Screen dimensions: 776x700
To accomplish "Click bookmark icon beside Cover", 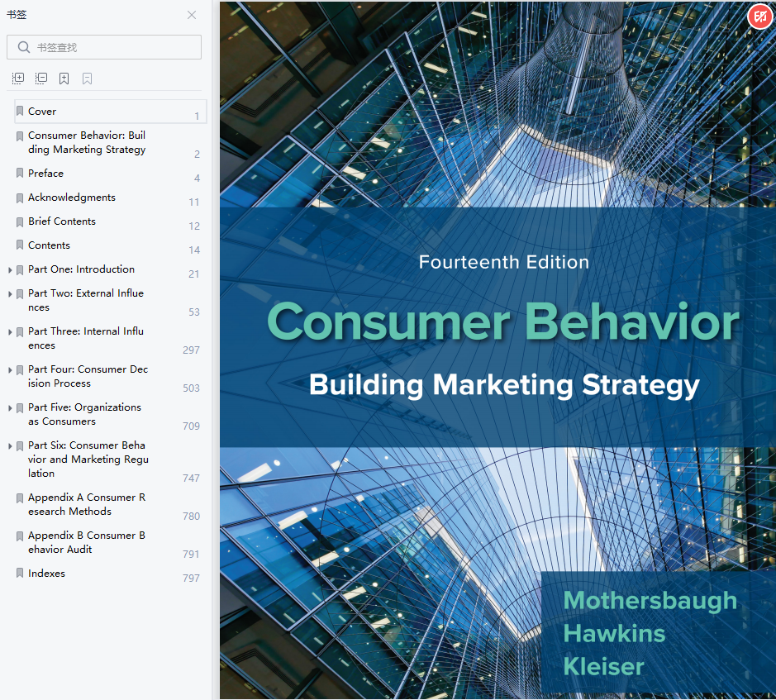I will pyautogui.click(x=20, y=111).
